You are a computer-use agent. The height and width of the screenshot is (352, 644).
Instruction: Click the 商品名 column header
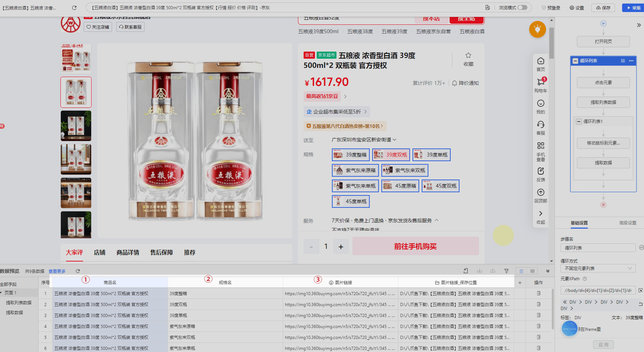click(110, 282)
